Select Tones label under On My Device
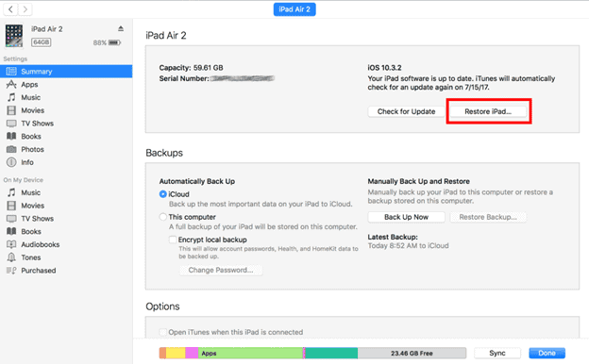 [x=31, y=257]
